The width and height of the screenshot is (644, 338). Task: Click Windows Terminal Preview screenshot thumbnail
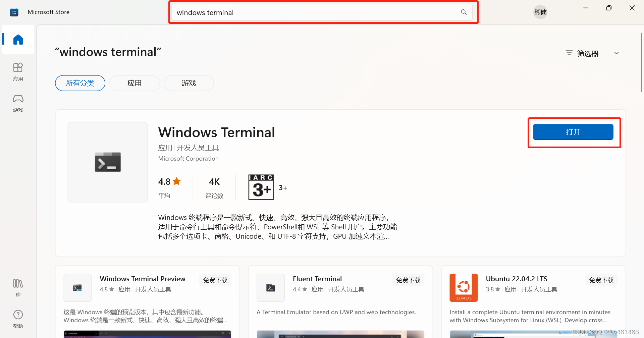[x=147, y=334]
